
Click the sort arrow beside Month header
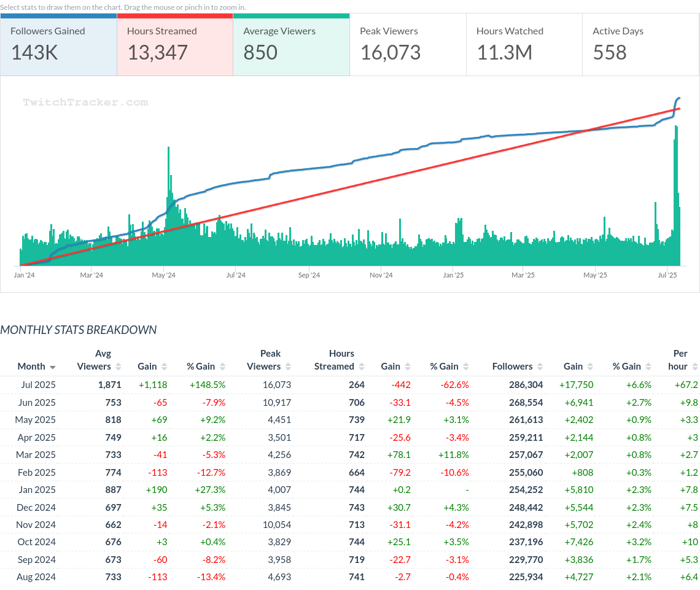coord(53,367)
